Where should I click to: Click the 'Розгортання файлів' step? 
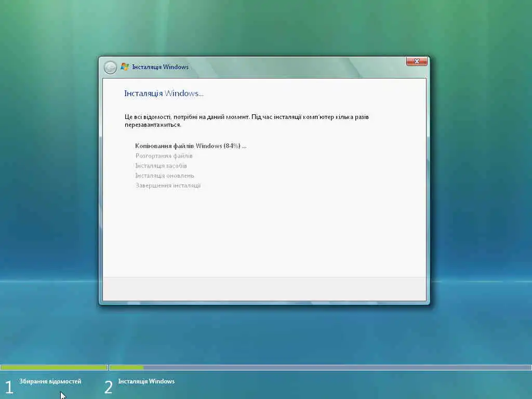(164, 156)
